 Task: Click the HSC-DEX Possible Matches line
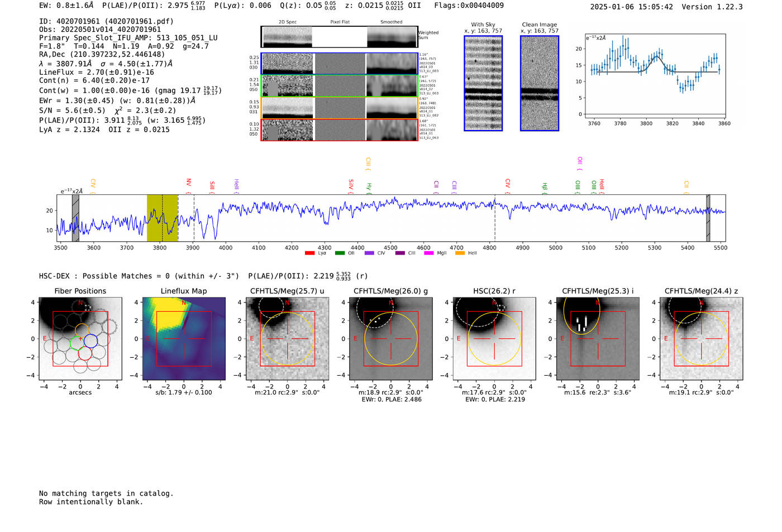[203, 276]
